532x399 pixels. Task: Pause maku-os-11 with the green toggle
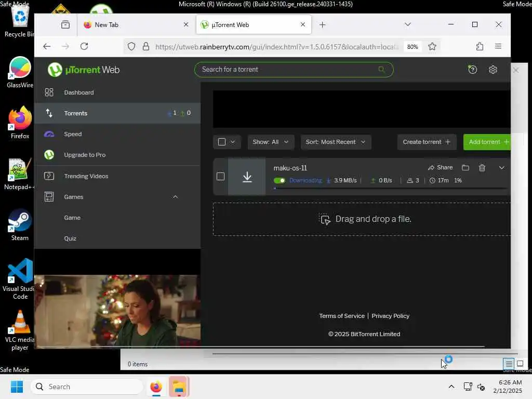click(280, 180)
